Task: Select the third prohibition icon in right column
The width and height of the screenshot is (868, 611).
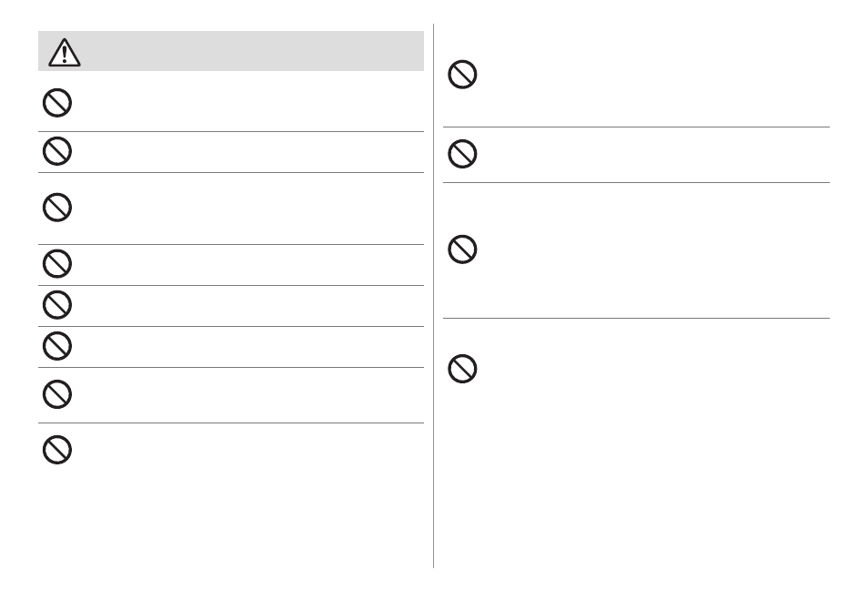Action: coord(462,249)
